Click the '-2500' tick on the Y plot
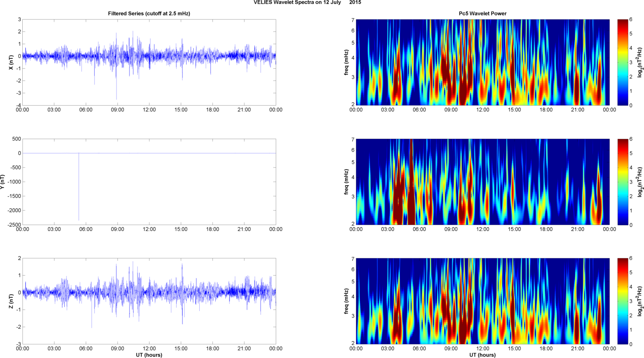 pos(14,225)
